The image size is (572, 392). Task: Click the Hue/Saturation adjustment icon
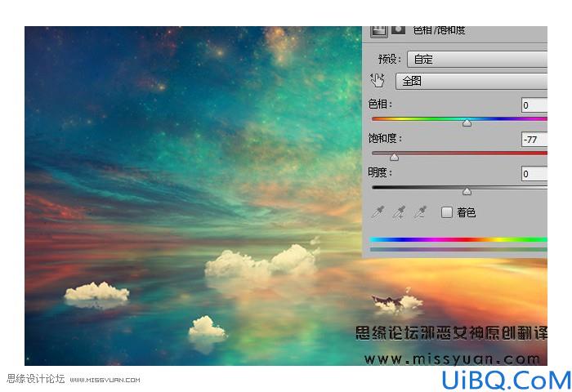[378, 31]
